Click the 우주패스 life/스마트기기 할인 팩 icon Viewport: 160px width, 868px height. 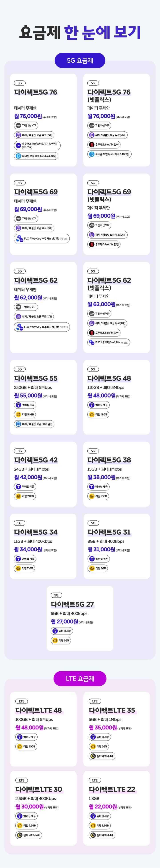[18, 146]
